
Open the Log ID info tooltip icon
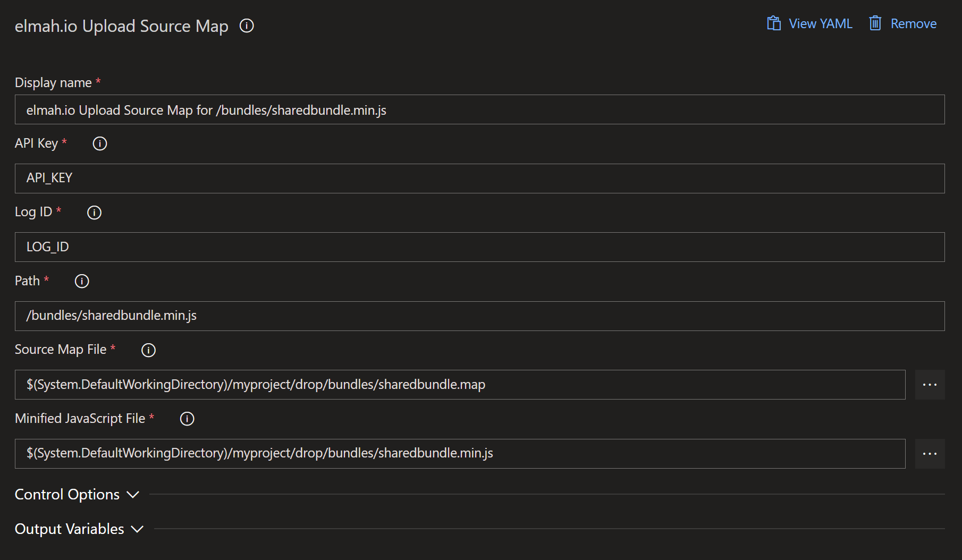coord(94,213)
